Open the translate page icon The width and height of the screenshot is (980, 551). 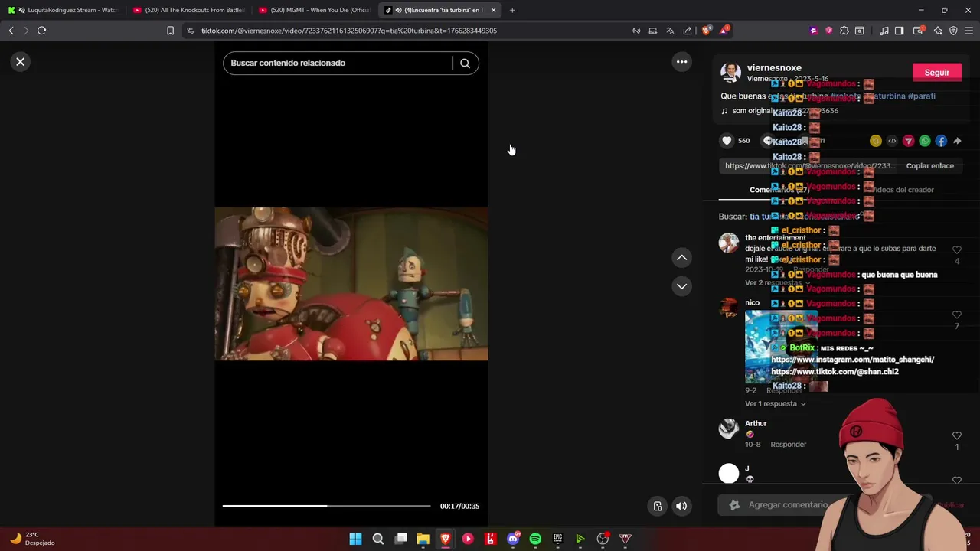670,31
